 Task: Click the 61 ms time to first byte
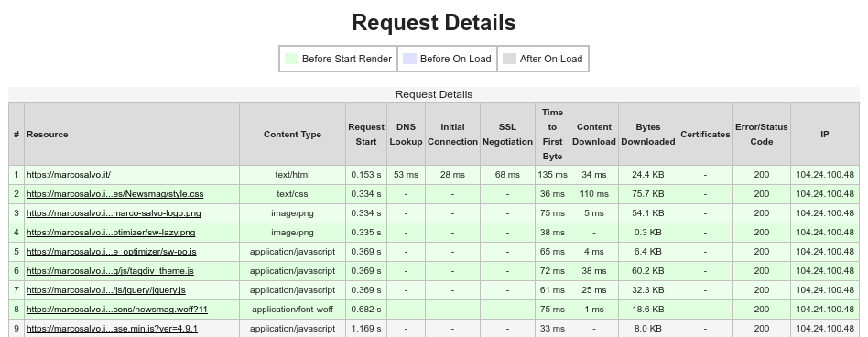coord(552,290)
